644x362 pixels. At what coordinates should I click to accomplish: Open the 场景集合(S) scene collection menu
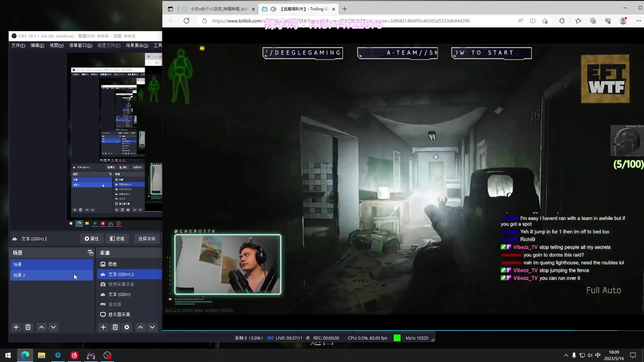(x=137, y=45)
